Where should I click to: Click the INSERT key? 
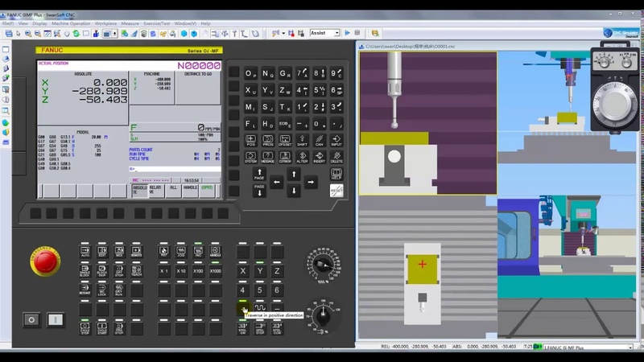[320, 157]
